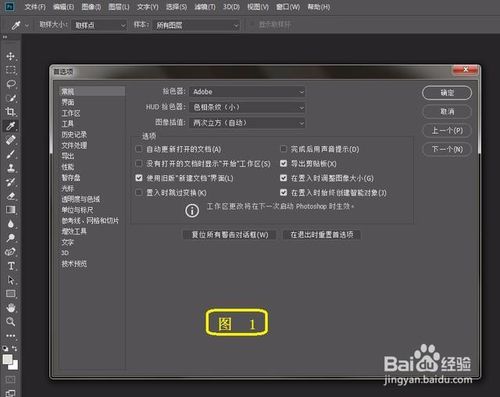The width and height of the screenshot is (500, 397).
Task: Enable 置入时跳过变换(K) checkbox
Action: (x=139, y=192)
